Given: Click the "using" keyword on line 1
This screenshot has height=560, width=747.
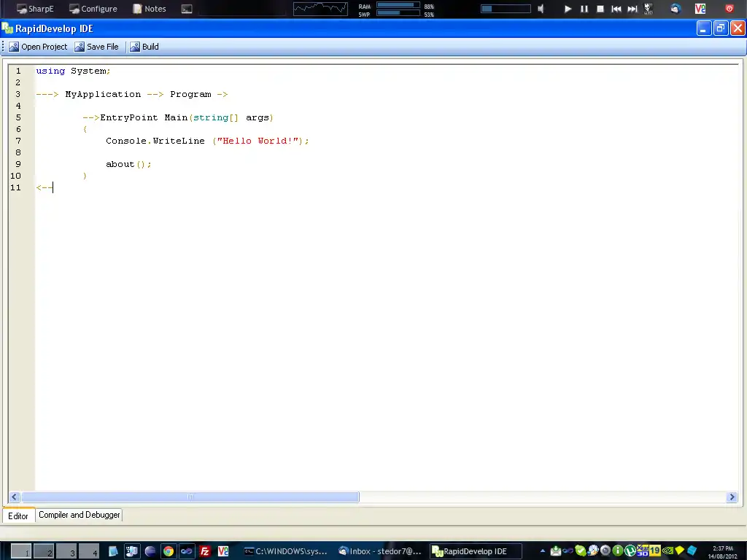Looking at the screenshot, I should (50, 71).
